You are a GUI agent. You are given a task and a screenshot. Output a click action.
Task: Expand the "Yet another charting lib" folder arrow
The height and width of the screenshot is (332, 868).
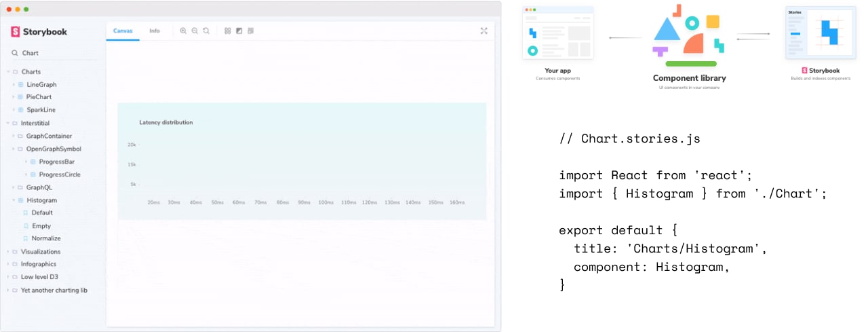pyautogui.click(x=8, y=290)
